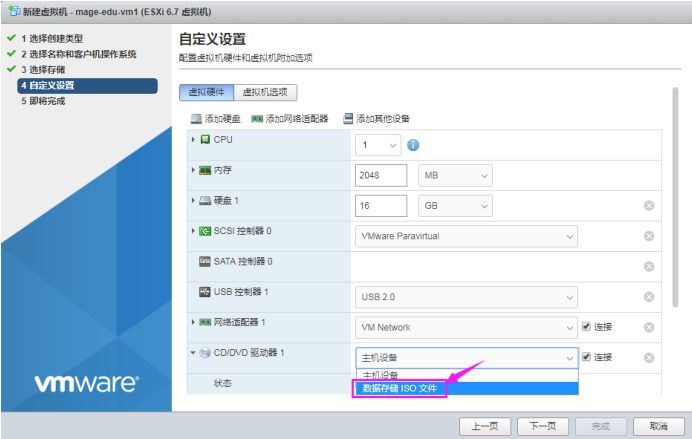Click the SATA controller 0 icon
The width and height of the screenshot is (692, 439).
(x=205, y=261)
